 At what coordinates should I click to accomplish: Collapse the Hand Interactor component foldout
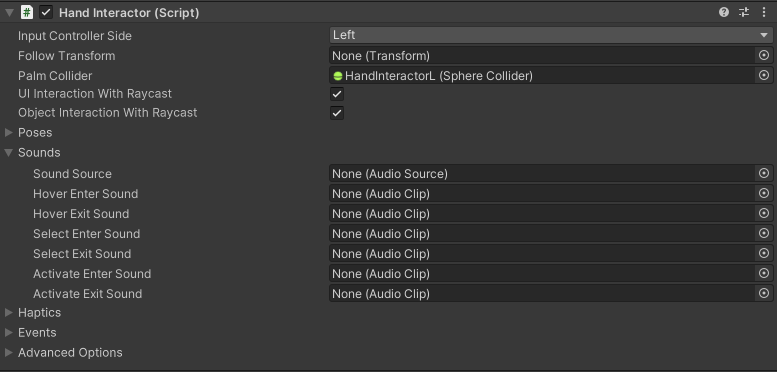(9, 12)
